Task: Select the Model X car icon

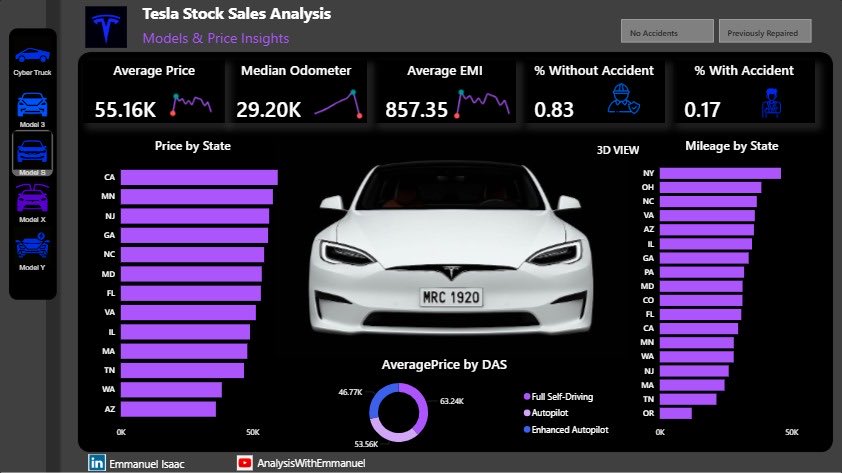Action: (32, 198)
